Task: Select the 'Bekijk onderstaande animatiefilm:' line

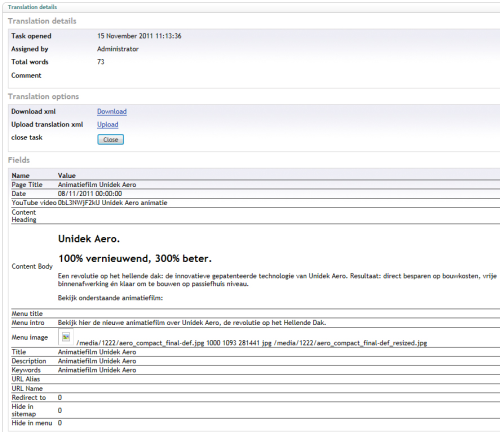Action: click(110, 298)
